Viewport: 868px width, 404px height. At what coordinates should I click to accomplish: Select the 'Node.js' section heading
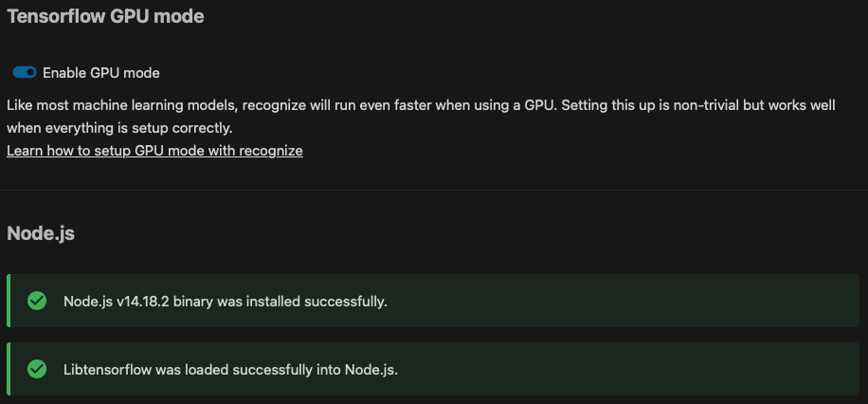41,233
